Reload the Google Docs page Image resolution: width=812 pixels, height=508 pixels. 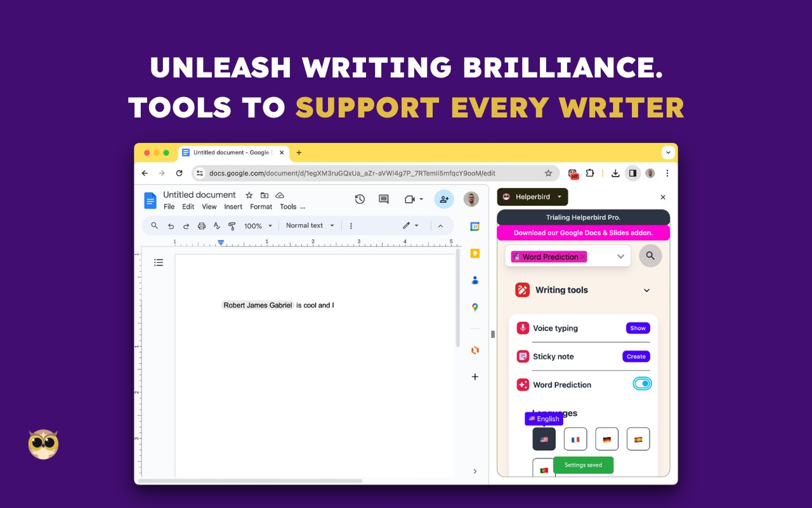point(180,173)
